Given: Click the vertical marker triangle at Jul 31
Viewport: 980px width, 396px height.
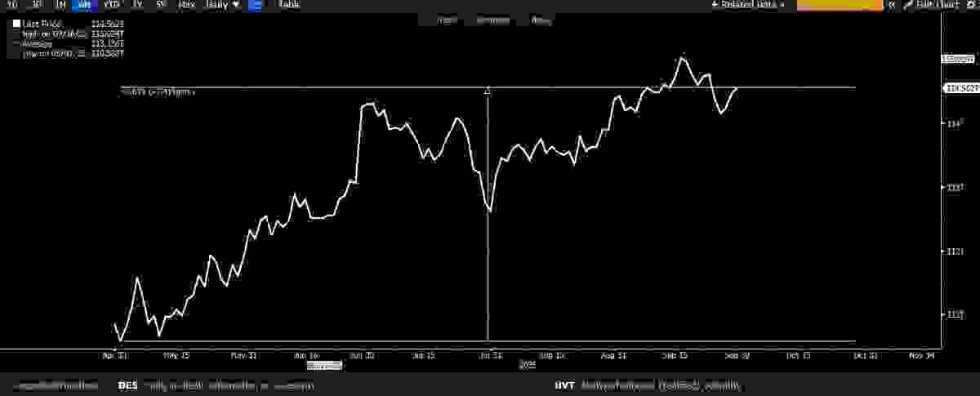Looking at the screenshot, I should coord(488,91).
